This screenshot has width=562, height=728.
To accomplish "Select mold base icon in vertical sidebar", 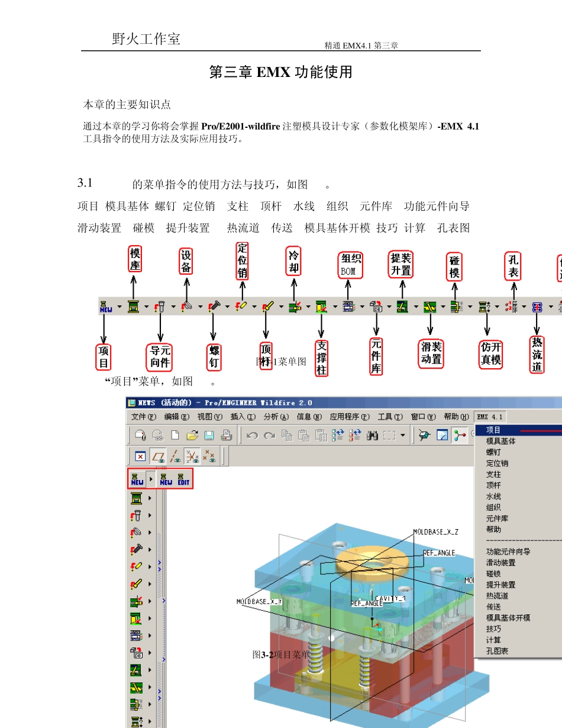I will click(137, 498).
